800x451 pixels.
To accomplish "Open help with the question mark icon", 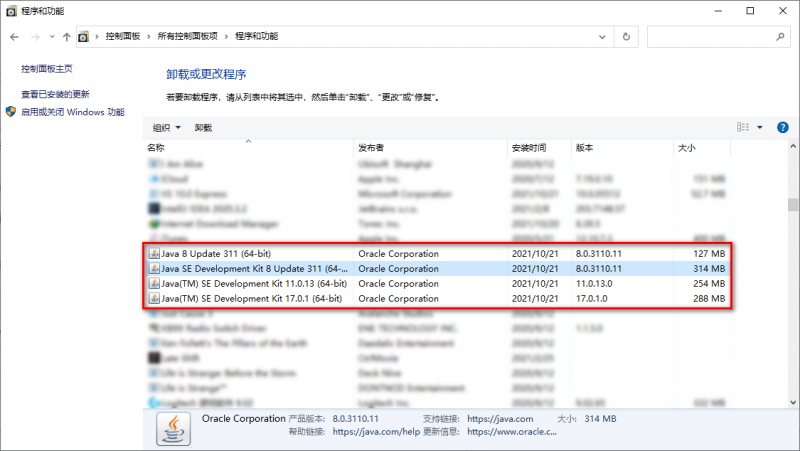I will 783,128.
